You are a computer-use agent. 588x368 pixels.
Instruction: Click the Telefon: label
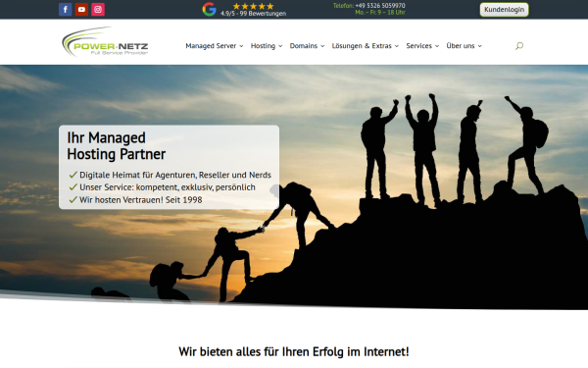click(x=343, y=6)
